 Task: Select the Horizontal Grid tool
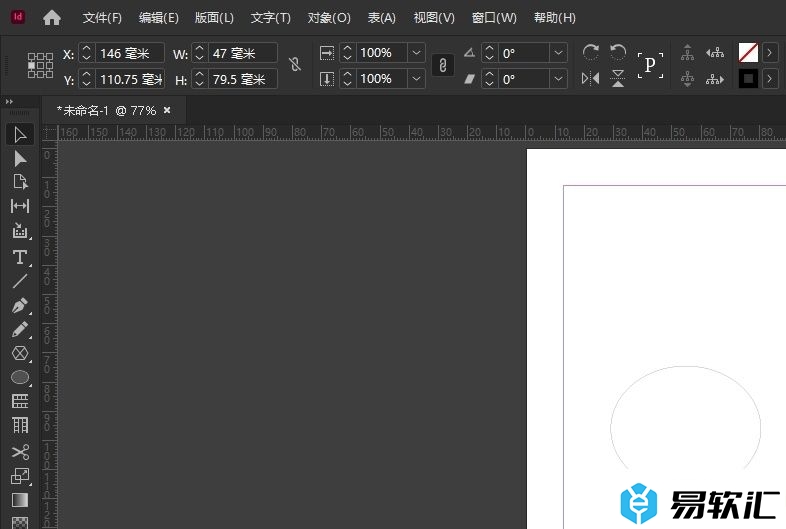(20, 401)
